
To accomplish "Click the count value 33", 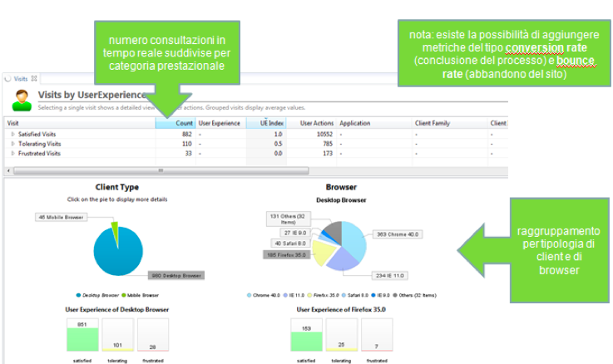I will [189, 153].
